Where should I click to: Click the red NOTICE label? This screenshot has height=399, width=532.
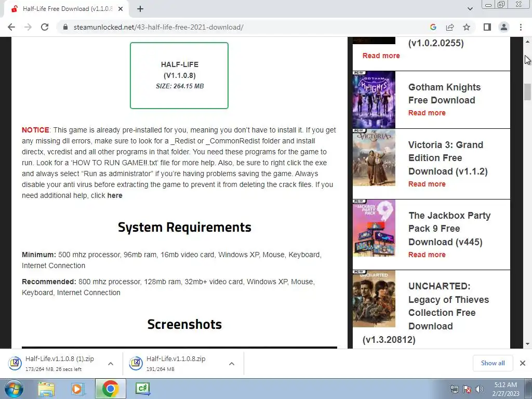(x=35, y=130)
